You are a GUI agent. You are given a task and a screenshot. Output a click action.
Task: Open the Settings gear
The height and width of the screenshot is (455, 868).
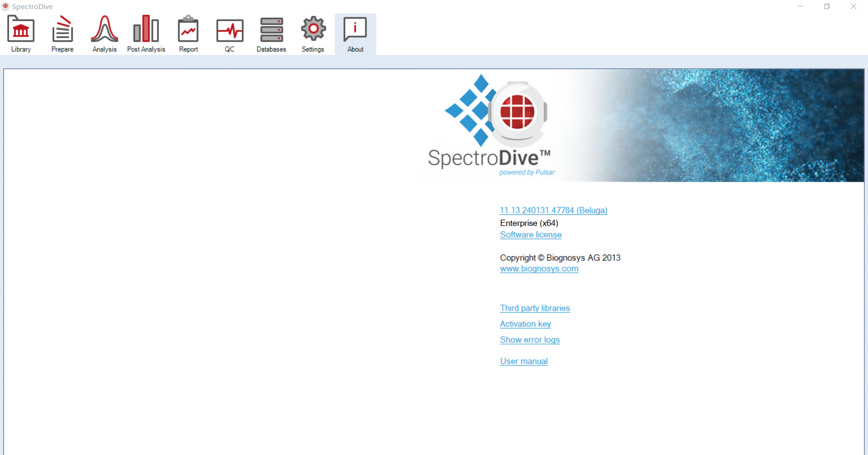point(313,34)
